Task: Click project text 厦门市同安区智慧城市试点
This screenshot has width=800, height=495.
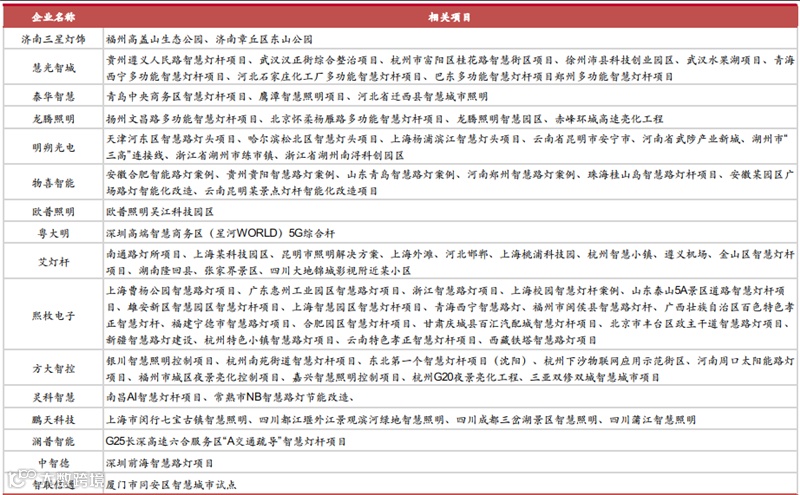Action: pyautogui.click(x=171, y=484)
